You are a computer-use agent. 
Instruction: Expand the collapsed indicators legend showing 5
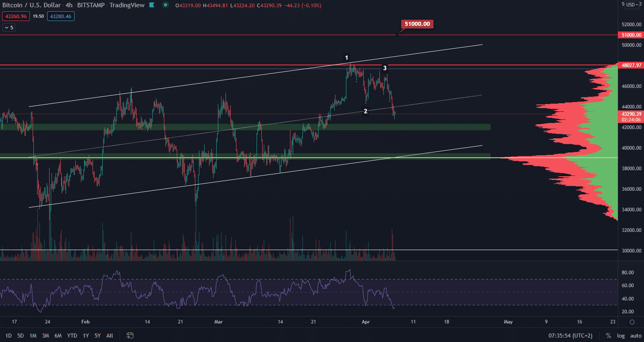pyautogui.click(x=9, y=28)
